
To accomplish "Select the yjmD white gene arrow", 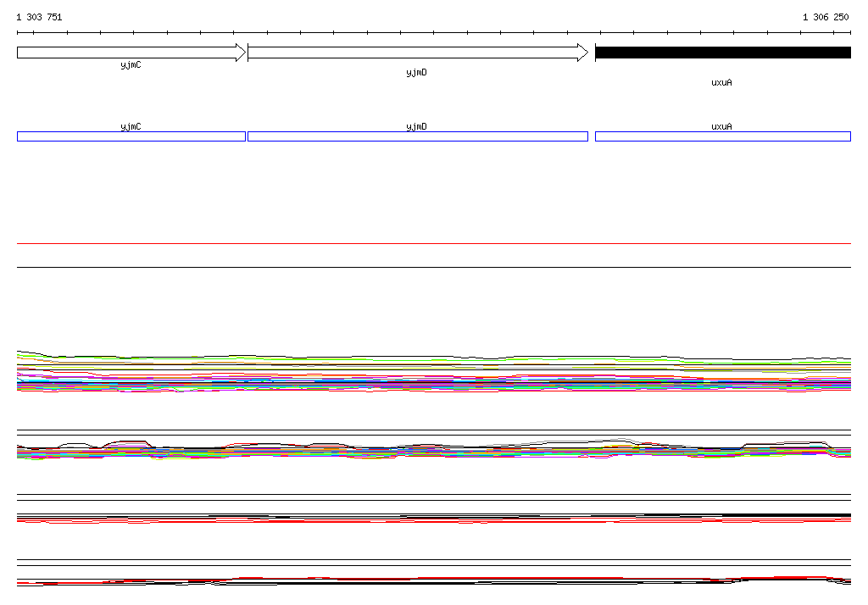I will [415, 53].
